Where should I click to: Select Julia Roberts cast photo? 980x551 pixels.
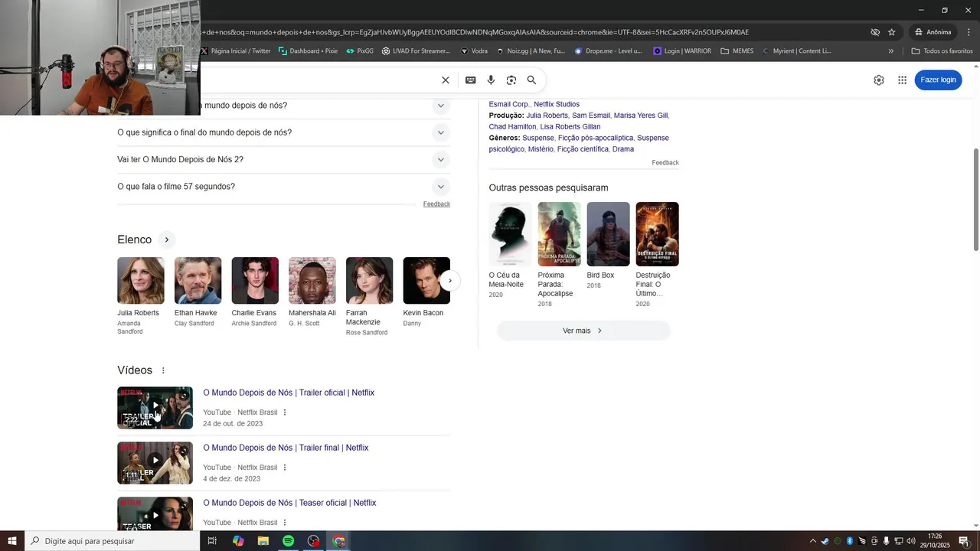141,281
